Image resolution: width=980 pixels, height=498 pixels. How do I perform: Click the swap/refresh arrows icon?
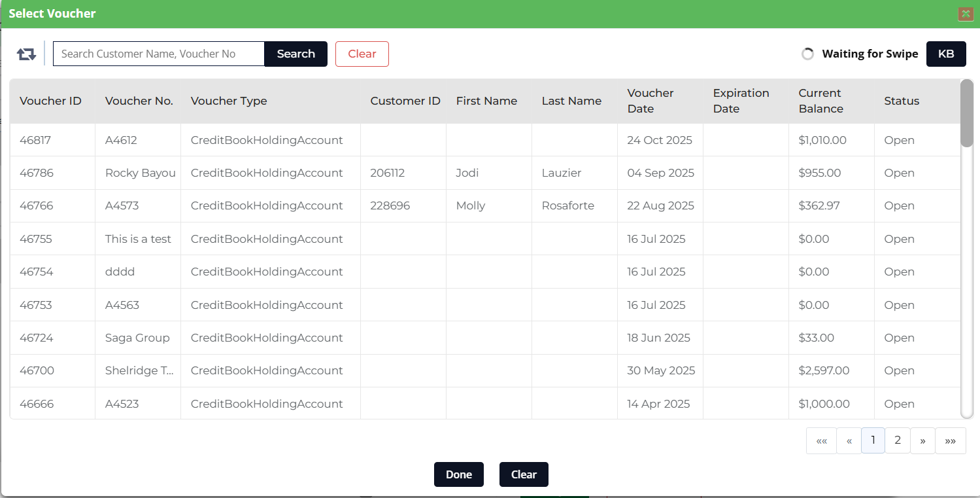pos(26,54)
